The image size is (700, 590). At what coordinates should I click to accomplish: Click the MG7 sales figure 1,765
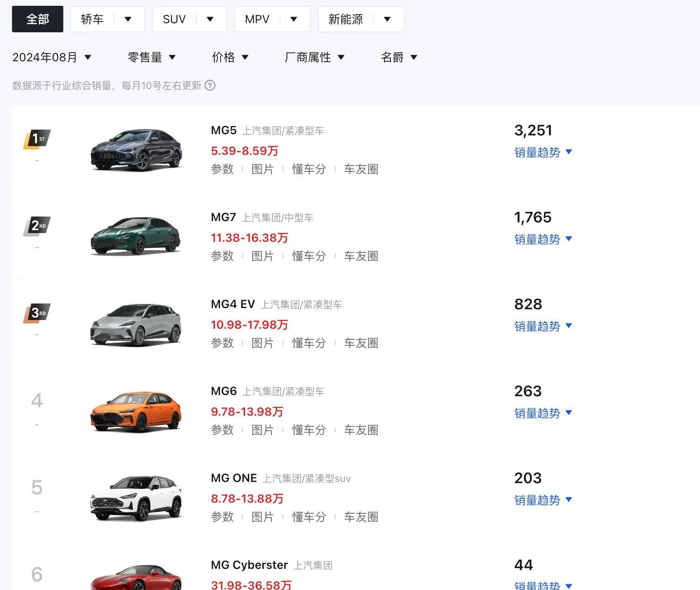[533, 217]
